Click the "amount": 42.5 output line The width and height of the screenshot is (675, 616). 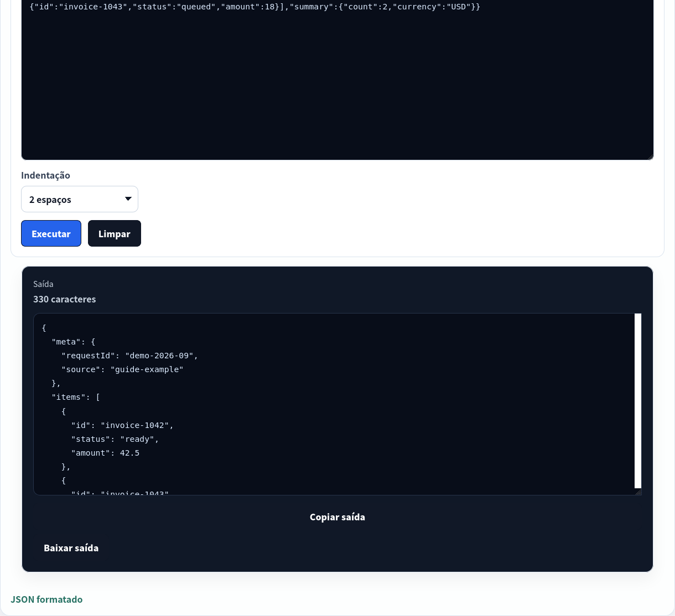pyautogui.click(x=105, y=453)
